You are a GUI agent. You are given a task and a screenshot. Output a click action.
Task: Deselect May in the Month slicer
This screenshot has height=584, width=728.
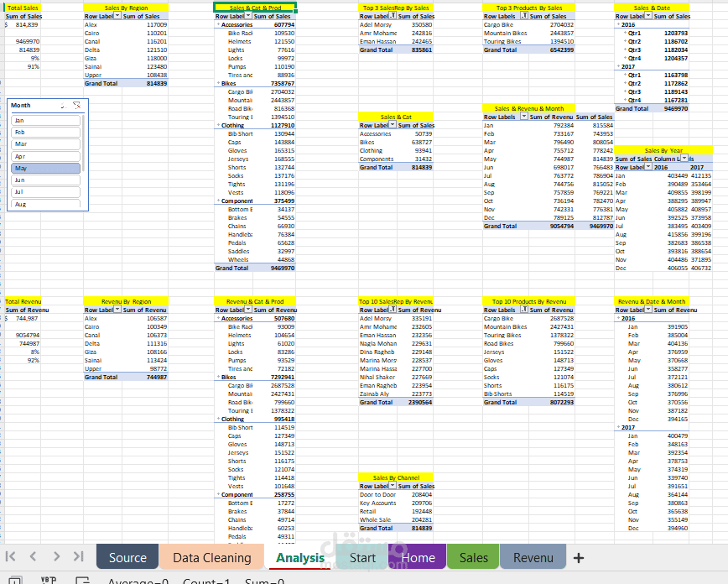[45, 168]
